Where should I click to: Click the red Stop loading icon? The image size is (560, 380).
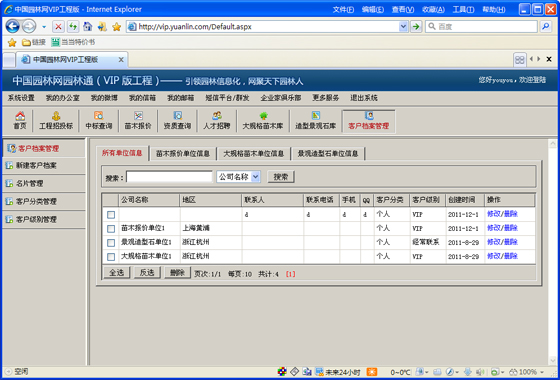tap(58, 26)
